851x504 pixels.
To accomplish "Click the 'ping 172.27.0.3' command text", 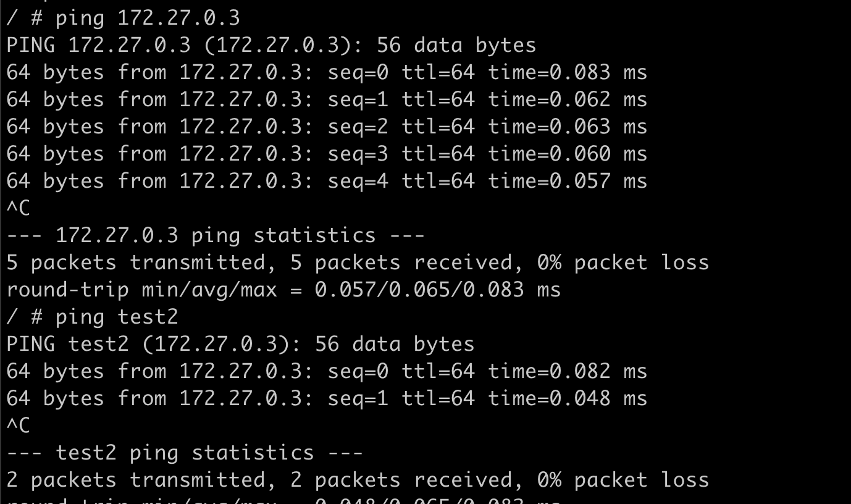I will point(148,18).
